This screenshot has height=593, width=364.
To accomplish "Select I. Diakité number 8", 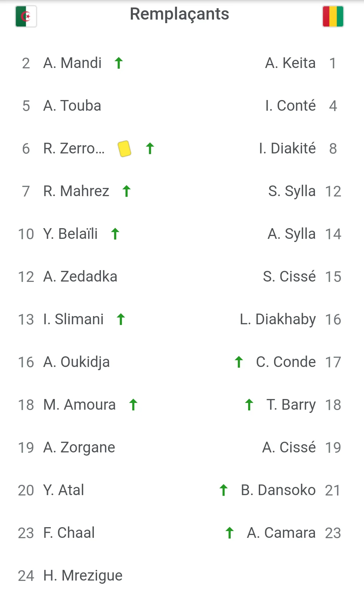I will [287, 148].
